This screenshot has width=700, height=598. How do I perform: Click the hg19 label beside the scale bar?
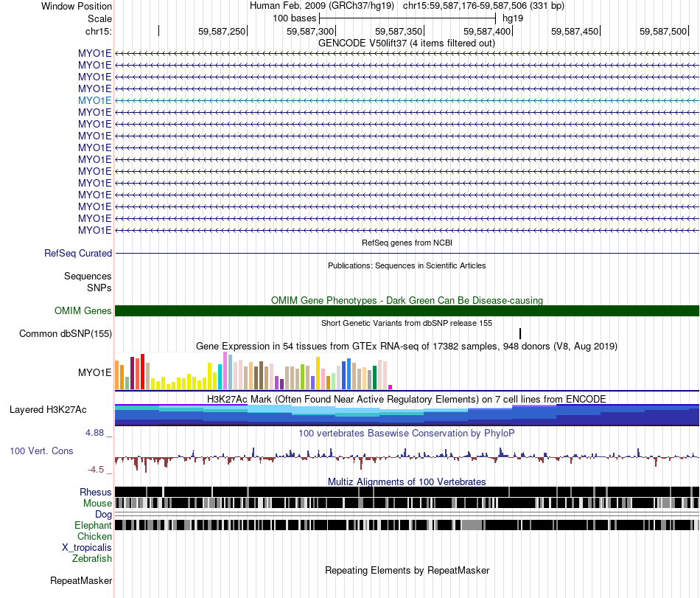tap(513, 18)
